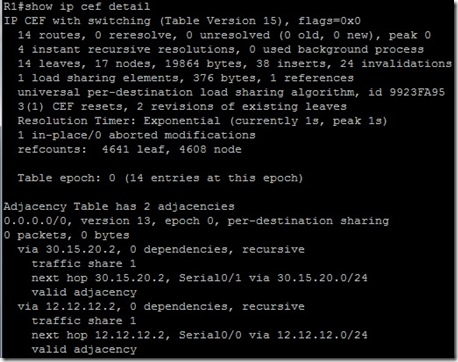Click 'Adjacency Table has 2 adjacencies' line
458x362 pixels.
point(119,206)
